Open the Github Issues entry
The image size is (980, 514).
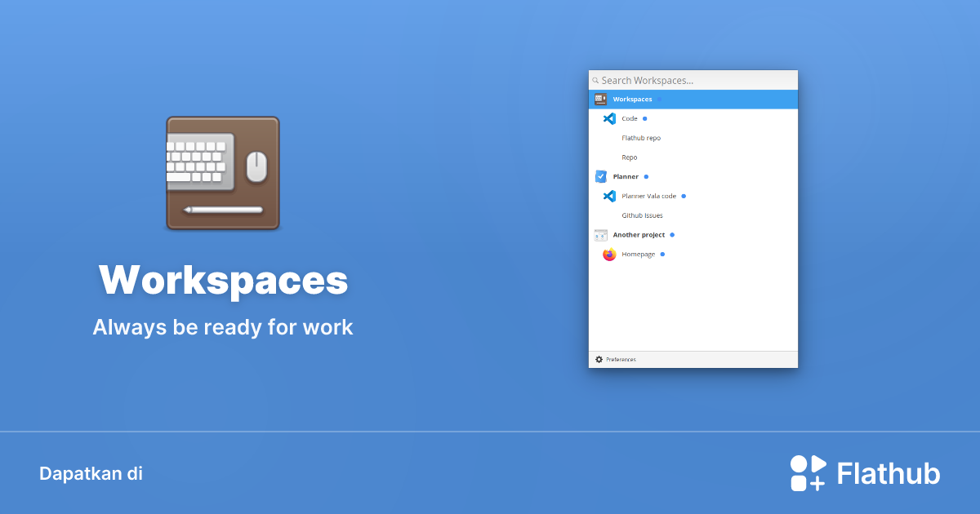pos(641,215)
